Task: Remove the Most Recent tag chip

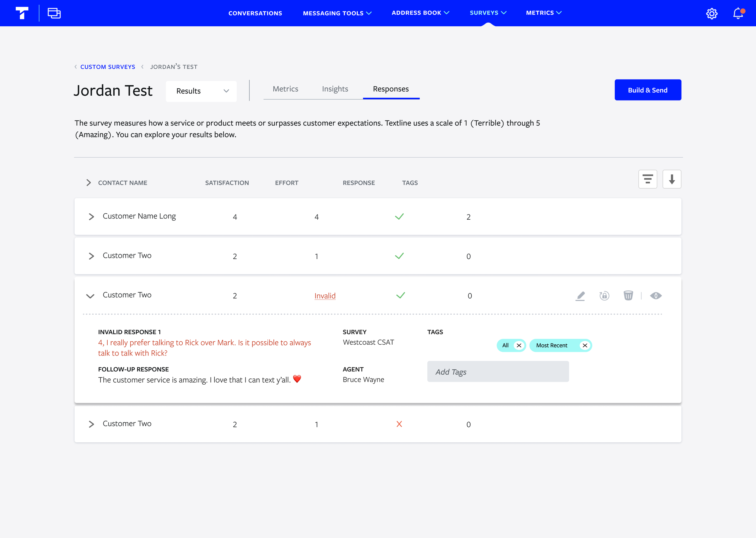Action: [585, 346]
